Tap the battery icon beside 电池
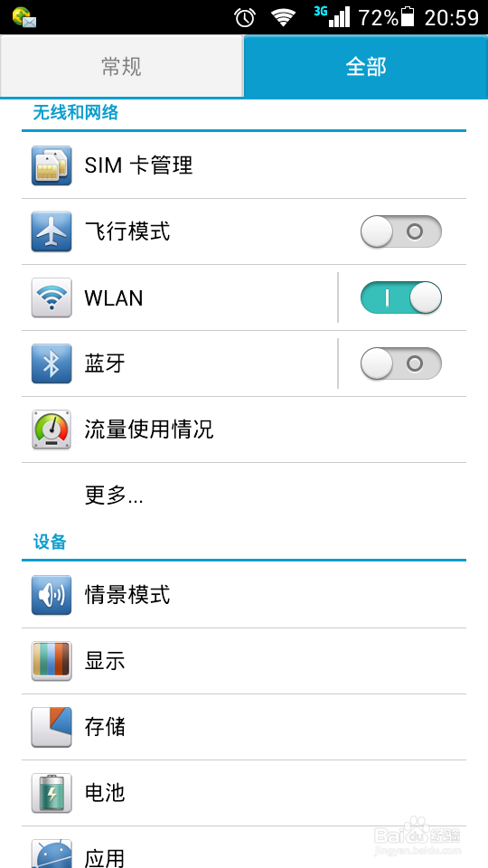This screenshot has height=868, width=488. 52,793
